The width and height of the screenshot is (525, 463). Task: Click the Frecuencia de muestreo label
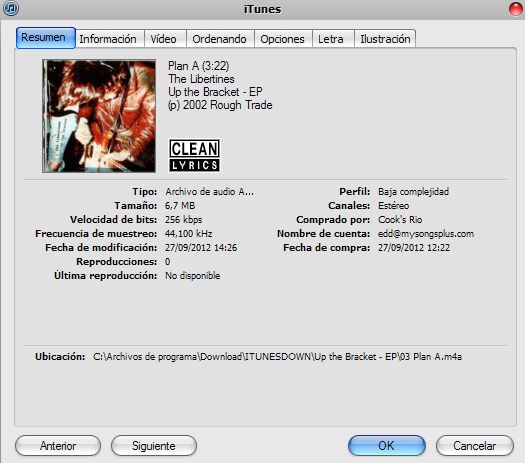(96, 234)
